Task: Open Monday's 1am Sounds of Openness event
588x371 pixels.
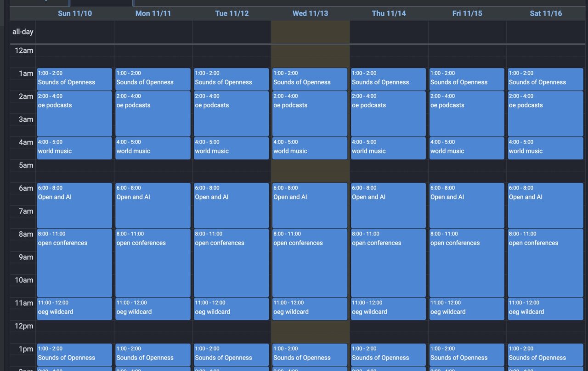Action: [x=153, y=79]
